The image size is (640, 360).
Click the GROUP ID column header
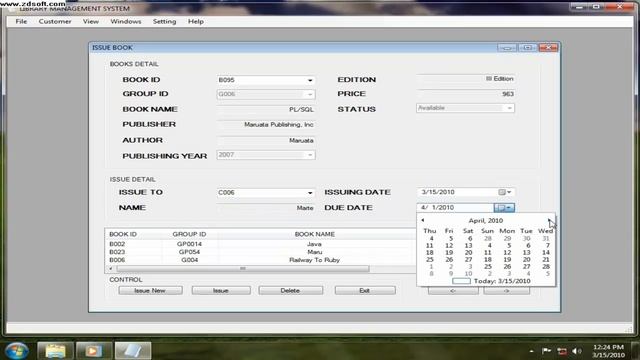189,234
